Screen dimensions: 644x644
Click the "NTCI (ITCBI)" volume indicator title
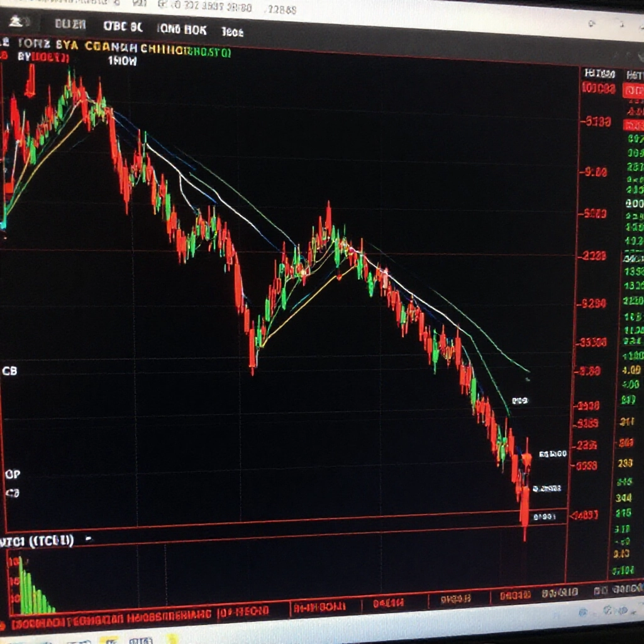click(37, 541)
